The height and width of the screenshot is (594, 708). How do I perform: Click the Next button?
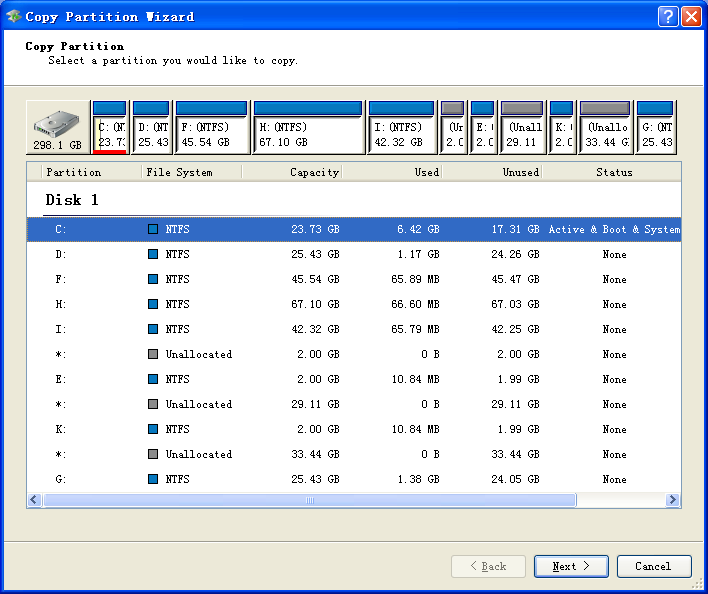pyautogui.click(x=571, y=566)
